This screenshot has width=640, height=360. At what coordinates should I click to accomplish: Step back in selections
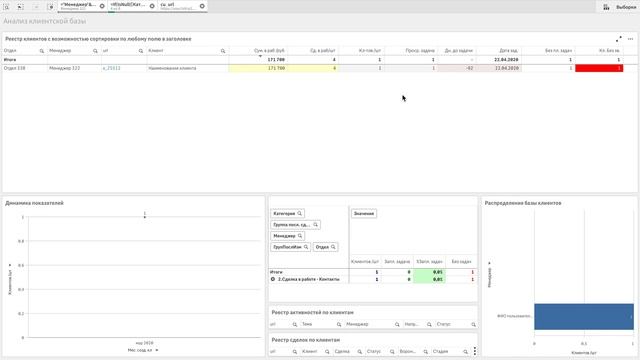pyautogui.click(x=21, y=7)
